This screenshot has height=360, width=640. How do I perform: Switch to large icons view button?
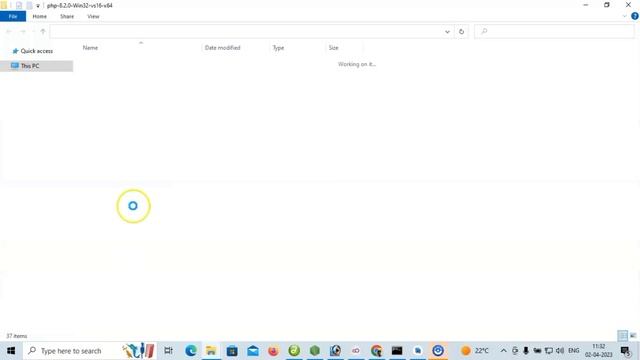coord(633,336)
